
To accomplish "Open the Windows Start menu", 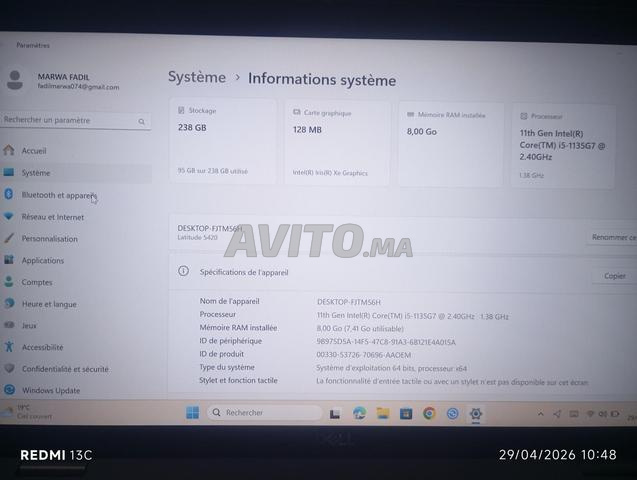I will click(x=192, y=412).
